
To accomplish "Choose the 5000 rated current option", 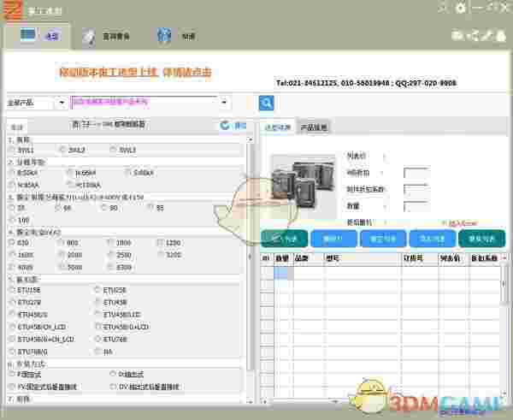I will pos(61,267).
